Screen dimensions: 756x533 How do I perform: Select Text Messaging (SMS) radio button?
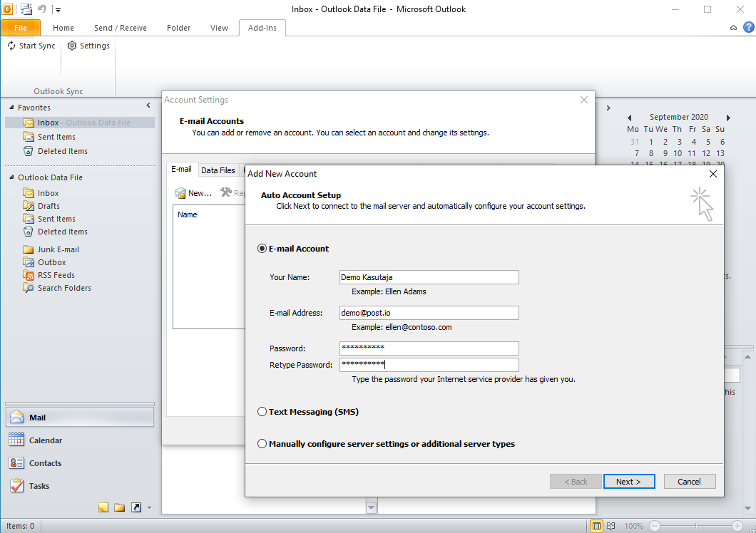262,412
